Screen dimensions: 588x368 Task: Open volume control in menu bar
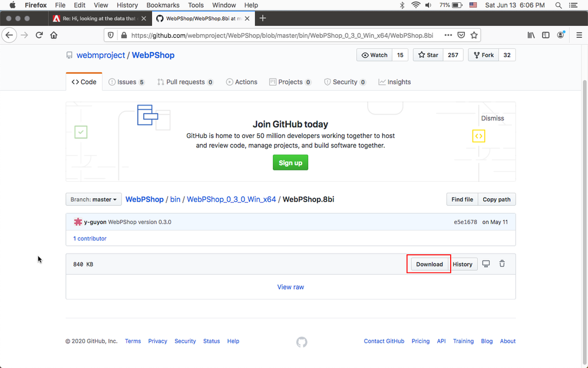click(428, 5)
